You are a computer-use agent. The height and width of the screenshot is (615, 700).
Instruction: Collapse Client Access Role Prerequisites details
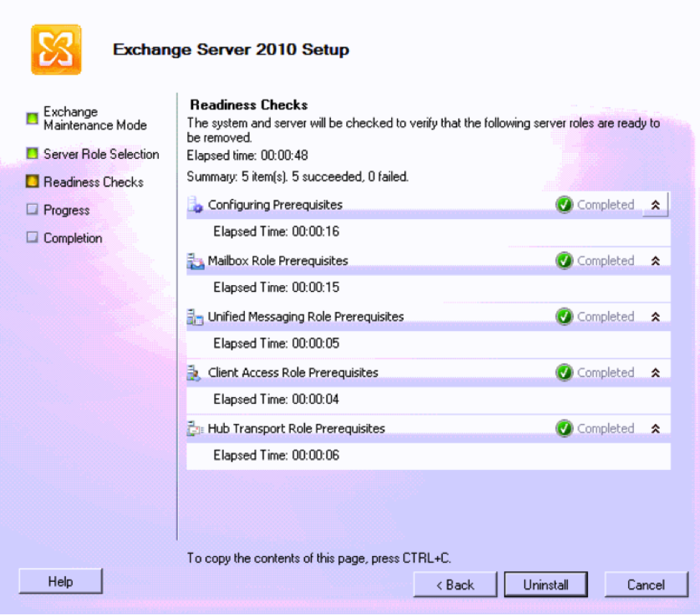click(x=655, y=374)
